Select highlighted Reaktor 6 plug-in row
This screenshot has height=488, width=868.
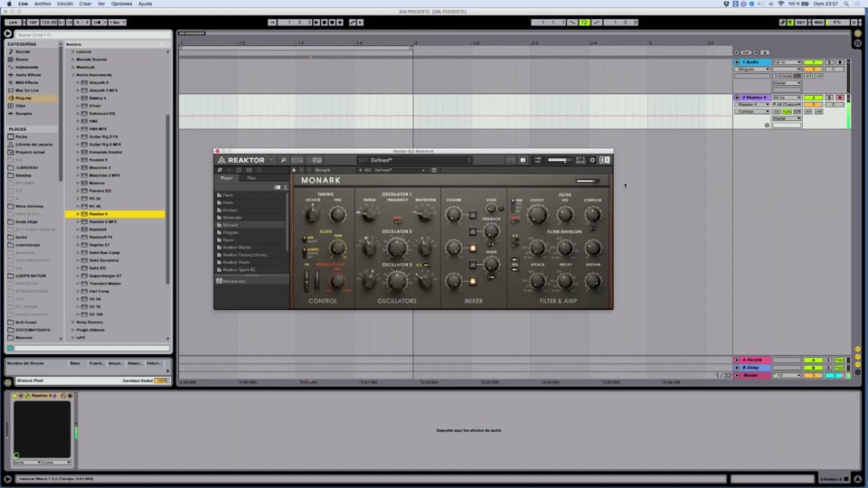coord(115,214)
